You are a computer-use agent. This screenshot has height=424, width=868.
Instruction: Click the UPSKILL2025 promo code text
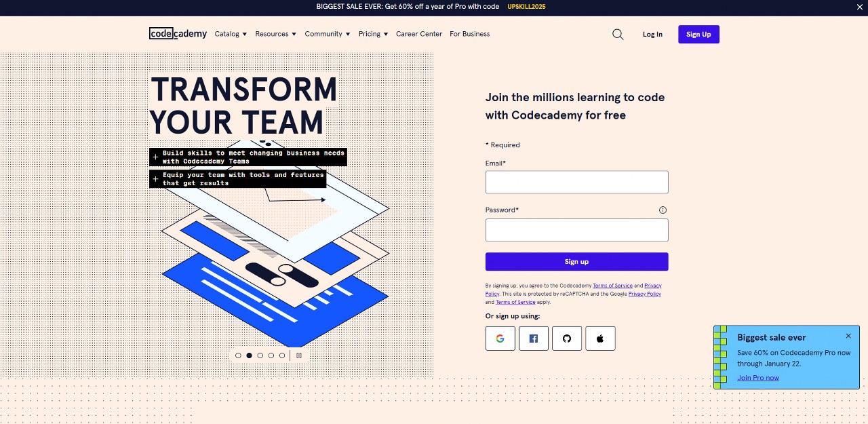coord(526,7)
